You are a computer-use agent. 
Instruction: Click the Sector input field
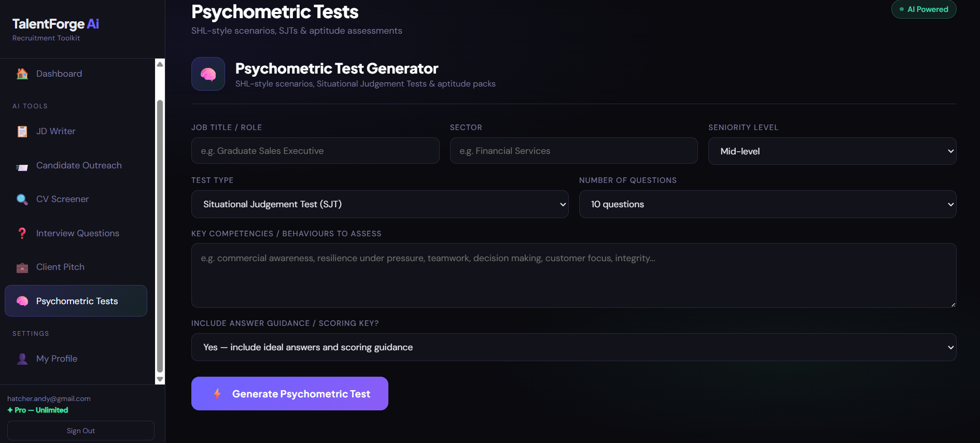point(573,151)
